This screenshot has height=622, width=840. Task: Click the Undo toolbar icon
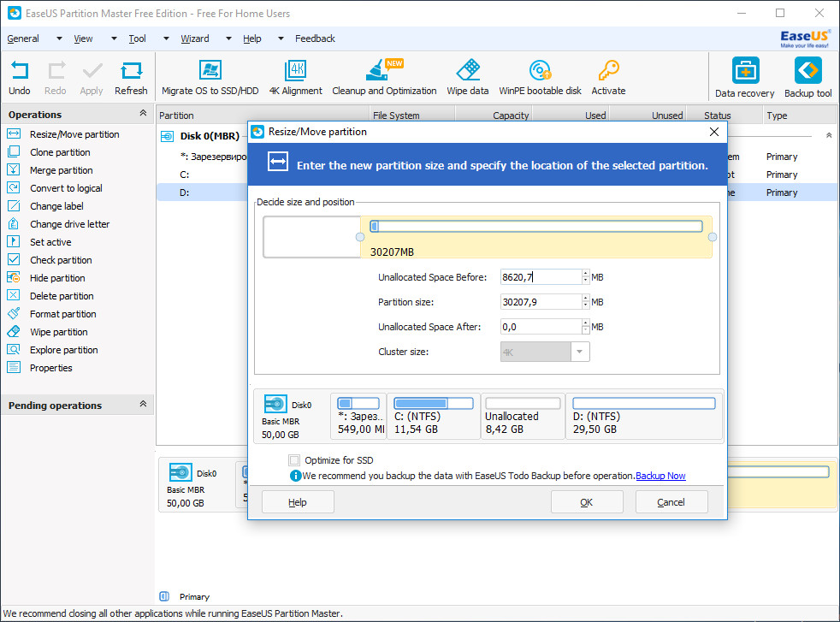click(20, 71)
